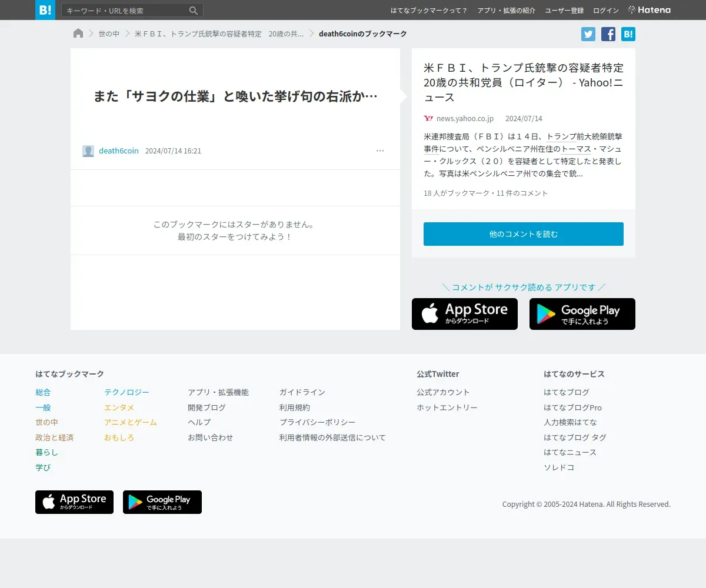Open 暮らし category in footer

pyautogui.click(x=46, y=452)
